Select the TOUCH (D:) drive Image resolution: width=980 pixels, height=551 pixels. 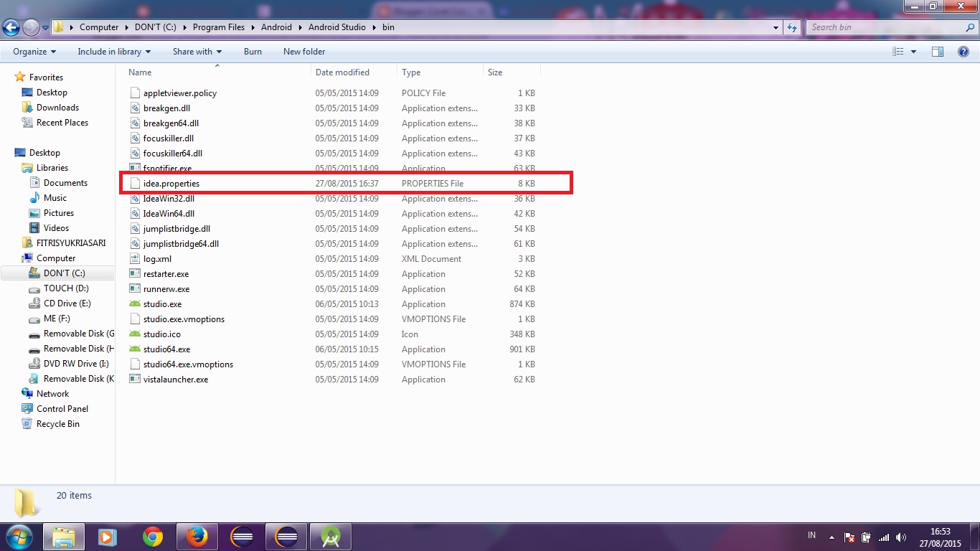pos(66,288)
